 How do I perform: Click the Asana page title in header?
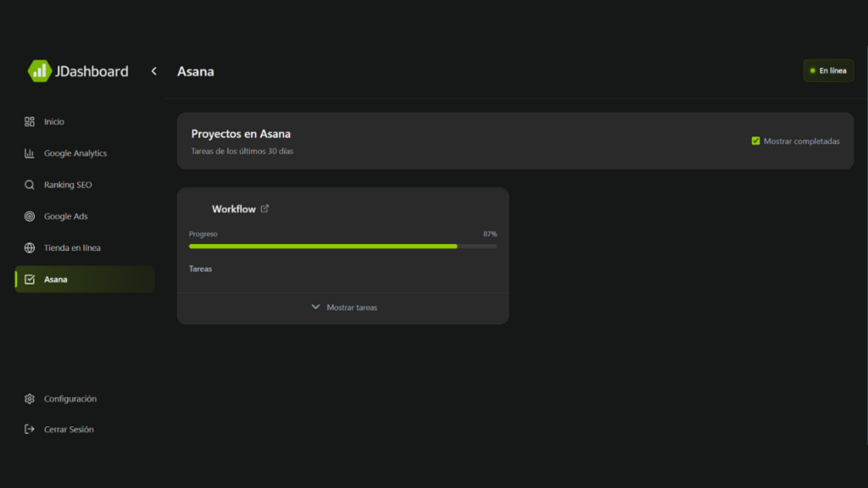195,71
